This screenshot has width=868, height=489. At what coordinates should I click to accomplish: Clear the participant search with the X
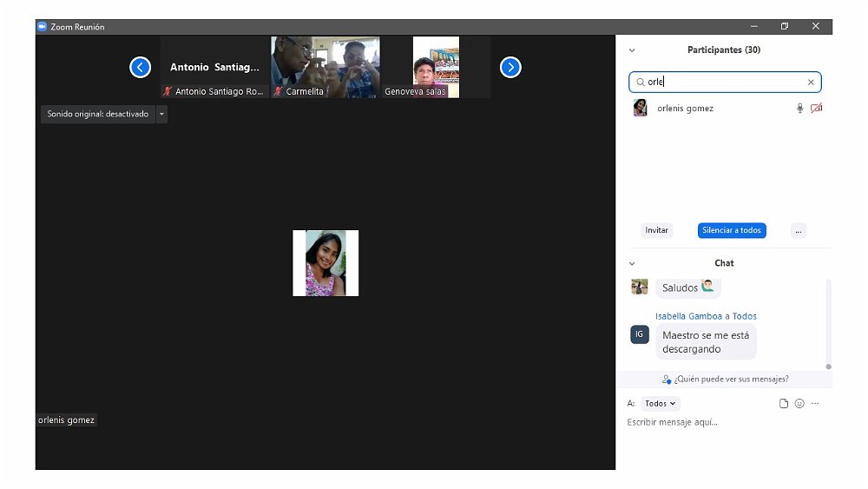coord(811,83)
